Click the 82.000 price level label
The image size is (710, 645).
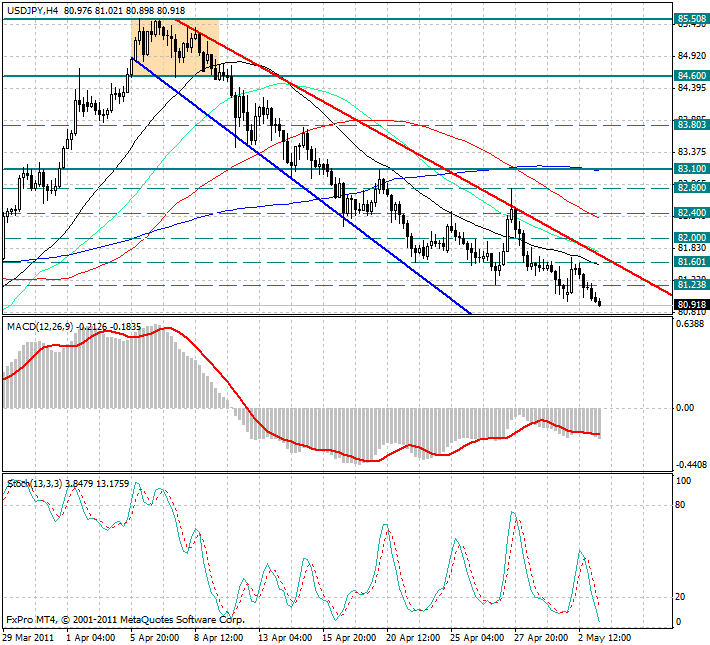coord(691,237)
